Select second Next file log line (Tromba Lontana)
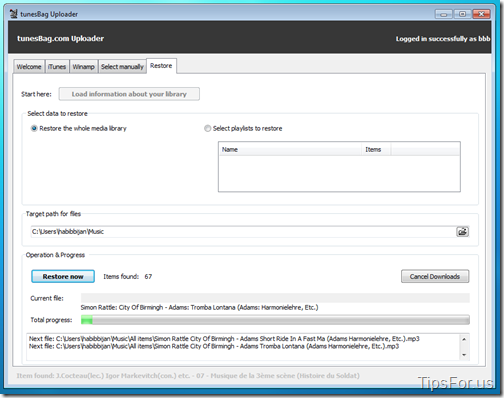This screenshot has height=398, width=504. (214, 346)
